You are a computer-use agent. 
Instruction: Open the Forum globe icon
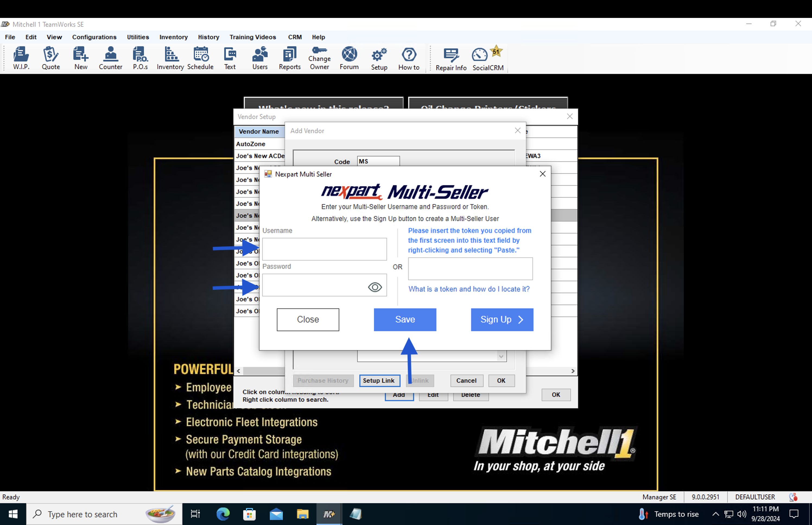pos(349,58)
